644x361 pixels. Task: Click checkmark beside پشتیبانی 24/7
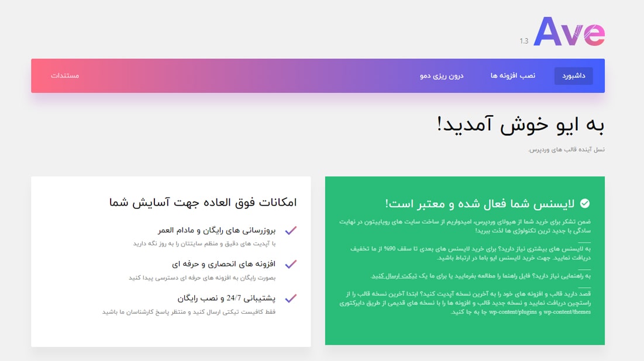pos(291,298)
